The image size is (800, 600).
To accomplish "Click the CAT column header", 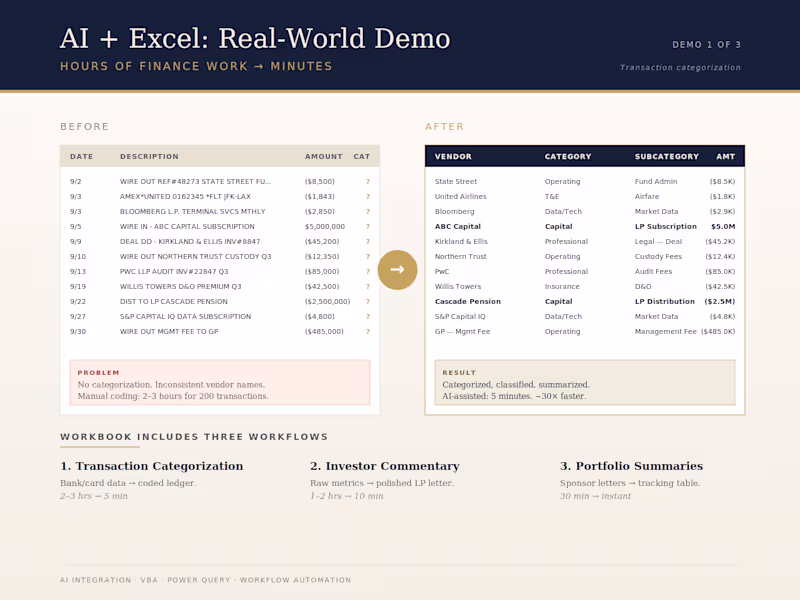I will tap(362, 157).
